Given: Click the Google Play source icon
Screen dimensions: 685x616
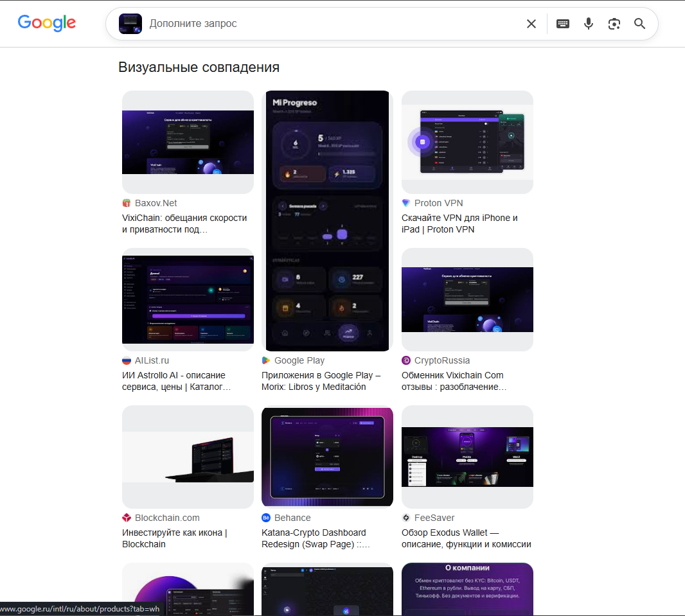Looking at the screenshot, I should 265,360.
